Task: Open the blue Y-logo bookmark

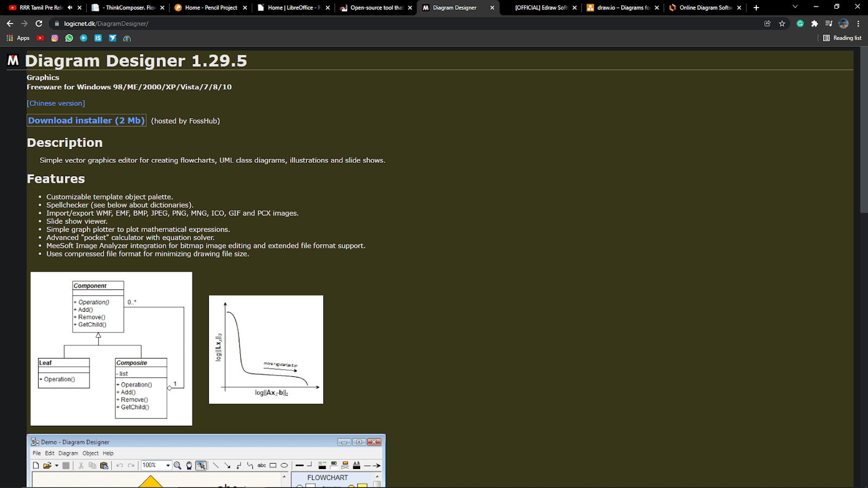Action: point(112,38)
